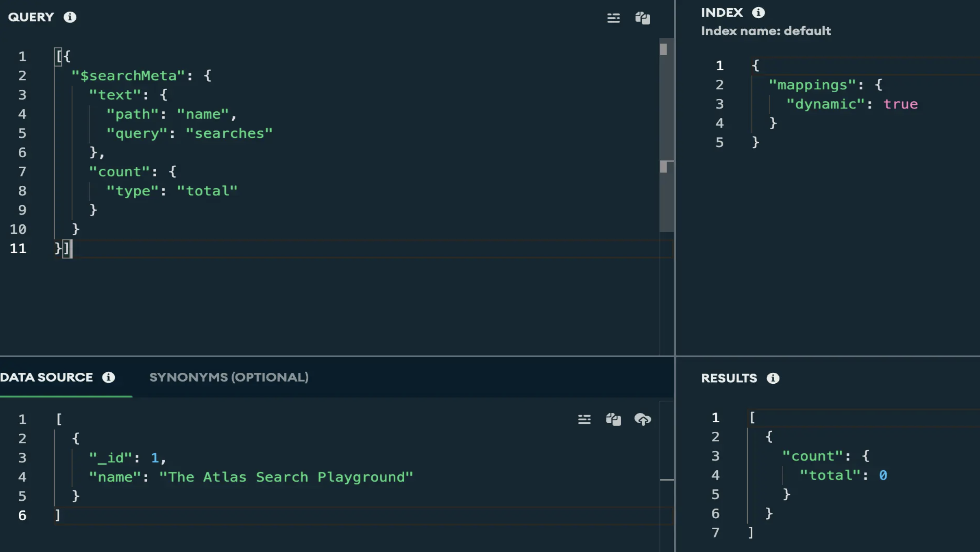This screenshot has height=552, width=980.
Task: Copy the query code to clipboard
Action: pyautogui.click(x=642, y=18)
